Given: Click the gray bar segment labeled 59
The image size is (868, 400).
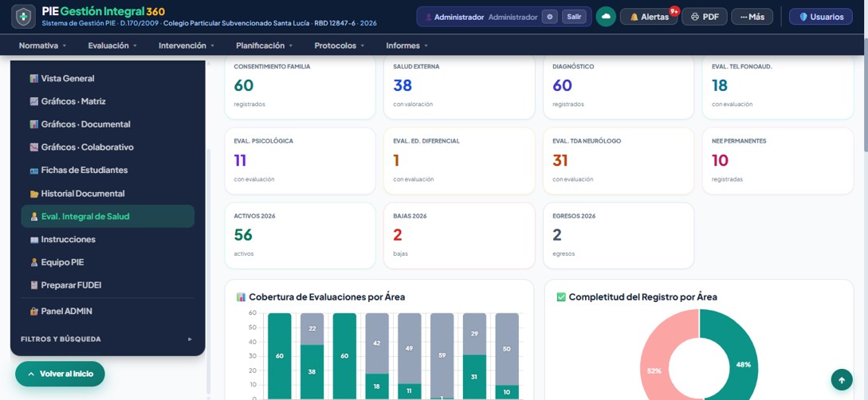Looking at the screenshot, I should pos(442,355).
